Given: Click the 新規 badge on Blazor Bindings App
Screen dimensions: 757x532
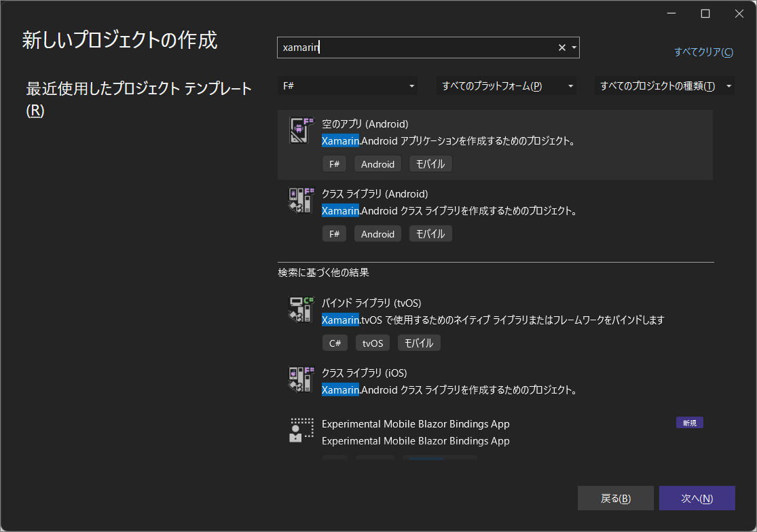Looking at the screenshot, I should pyautogui.click(x=689, y=423).
